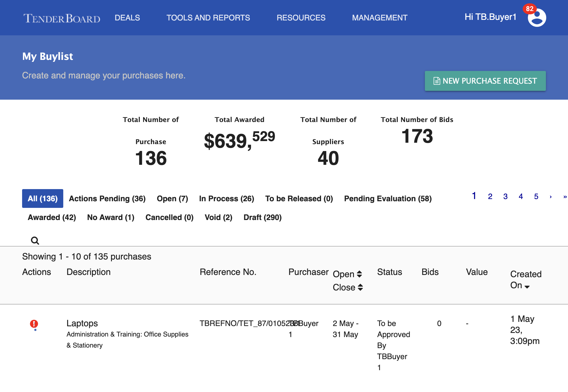Image resolution: width=568 pixels, height=392 pixels.
Task: Click the Value column header
Action: 477,272
